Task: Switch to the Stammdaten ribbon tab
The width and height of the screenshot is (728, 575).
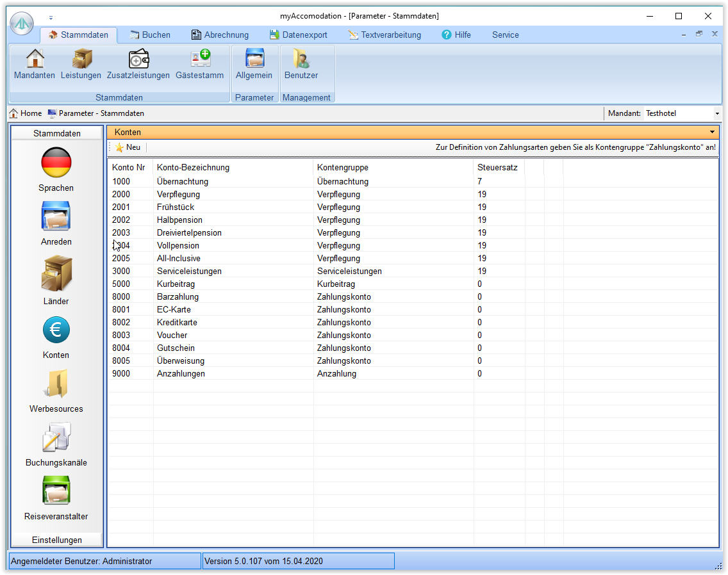Action: coord(78,35)
